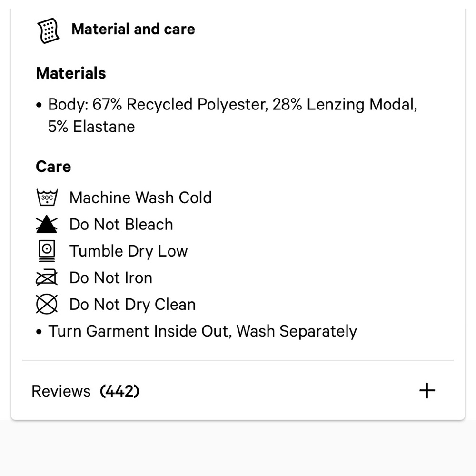Expand Reviews with the plus icon
Image resolution: width=476 pixels, height=476 pixels.
[427, 391]
